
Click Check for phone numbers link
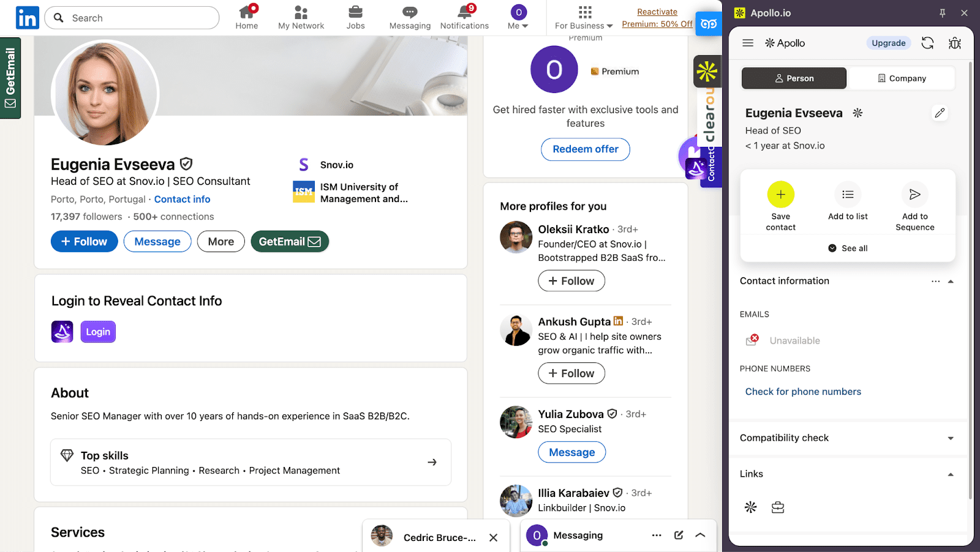pyautogui.click(x=803, y=392)
